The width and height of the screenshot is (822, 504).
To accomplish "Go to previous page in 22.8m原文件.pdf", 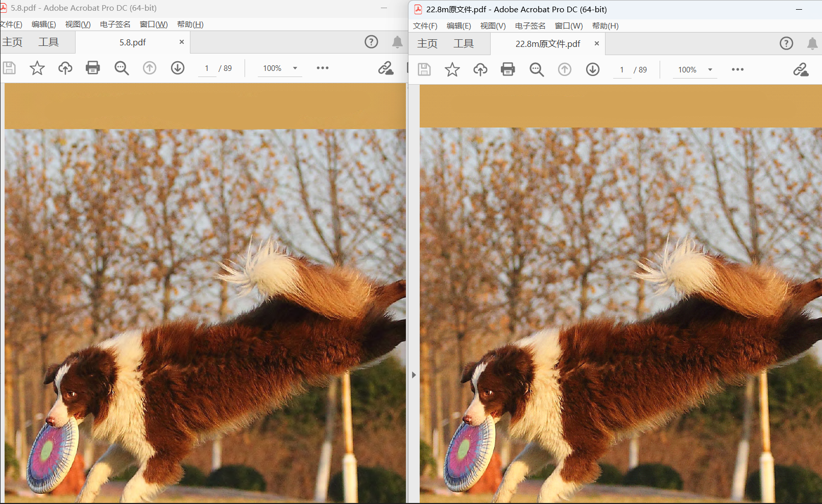I will [565, 69].
